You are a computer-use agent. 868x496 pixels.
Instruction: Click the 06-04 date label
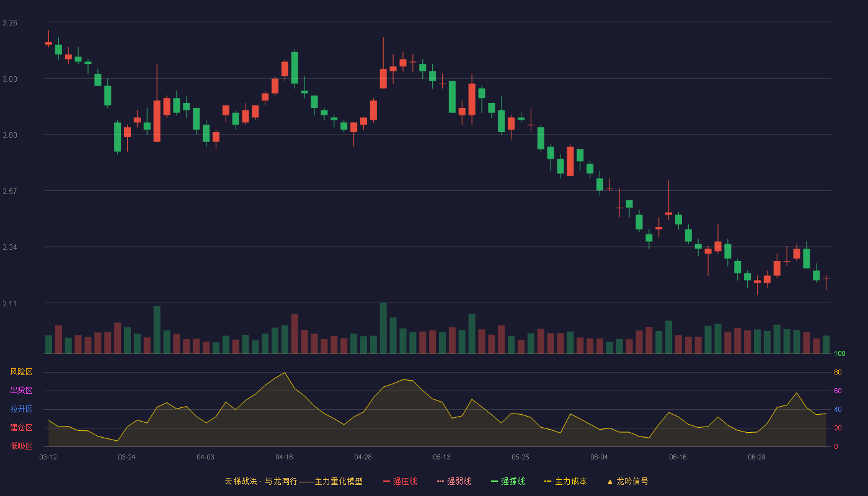click(x=599, y=457)
